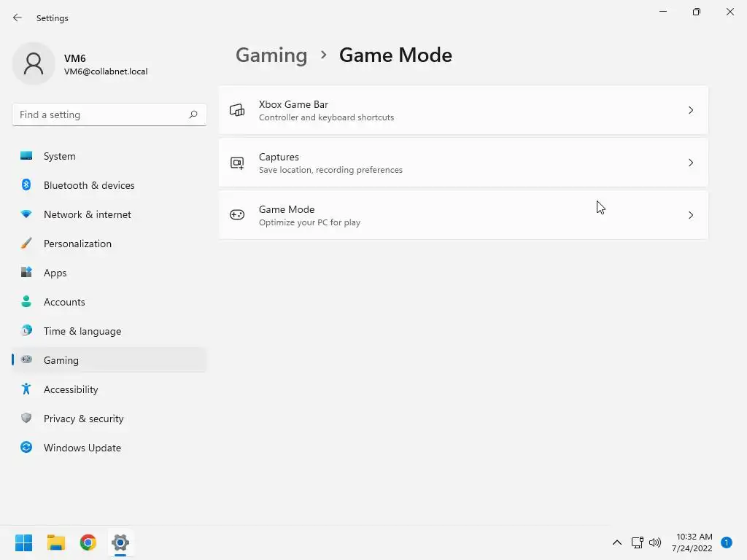Click the Game Mode controller icon

237,215
